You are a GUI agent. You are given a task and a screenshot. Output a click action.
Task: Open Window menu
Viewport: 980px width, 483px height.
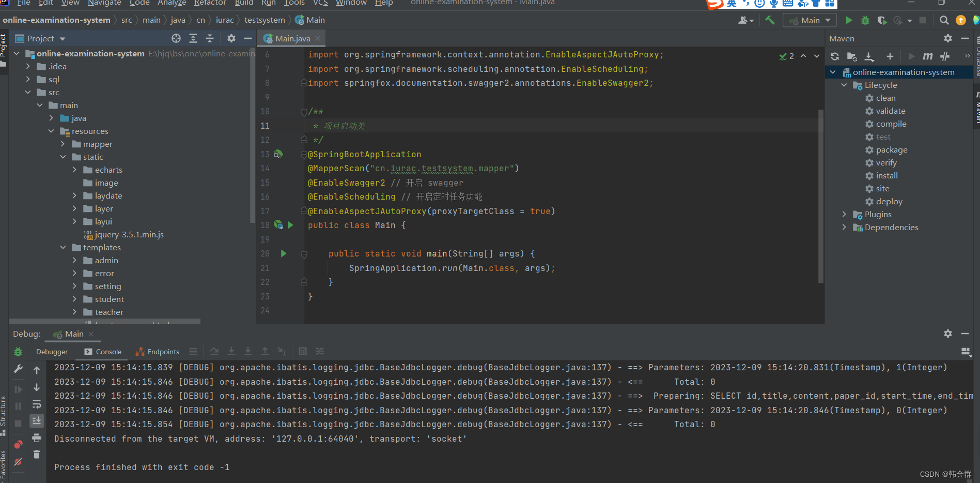pos(351,3)
